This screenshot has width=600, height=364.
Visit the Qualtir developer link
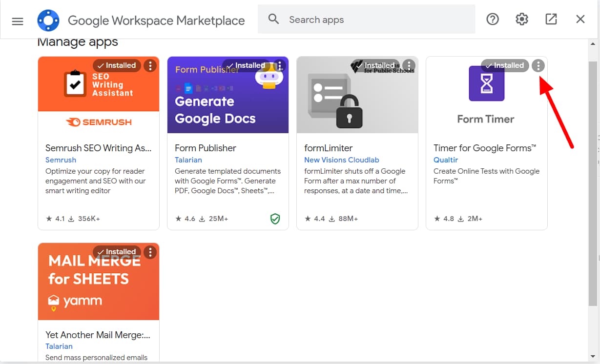click(446, 160)
